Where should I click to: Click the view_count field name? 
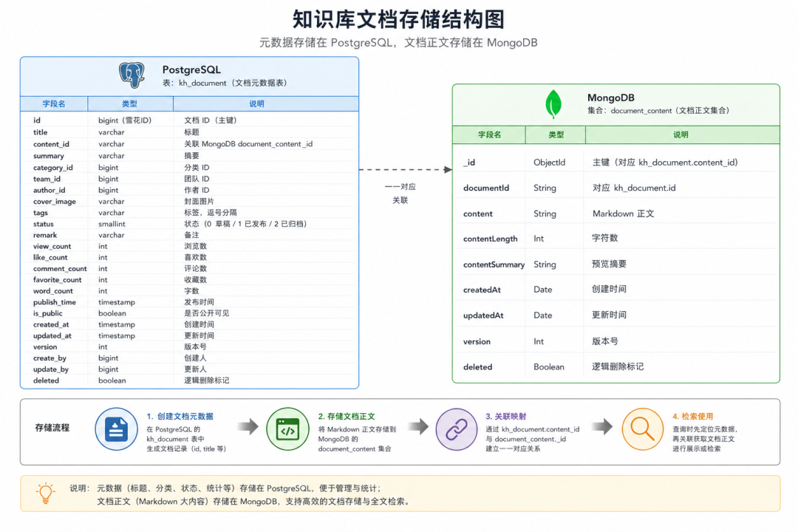(x=52, y=246)
